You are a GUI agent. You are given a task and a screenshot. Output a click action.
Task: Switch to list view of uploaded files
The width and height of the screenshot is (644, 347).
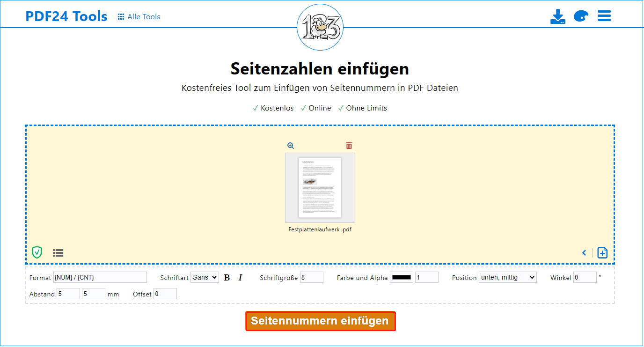tap(58, 252)
